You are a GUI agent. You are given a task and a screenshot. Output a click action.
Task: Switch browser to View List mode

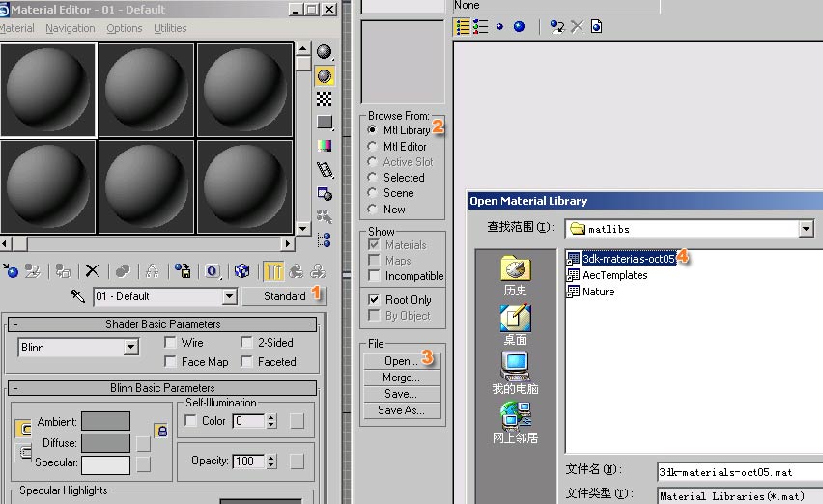coord(464,27)
